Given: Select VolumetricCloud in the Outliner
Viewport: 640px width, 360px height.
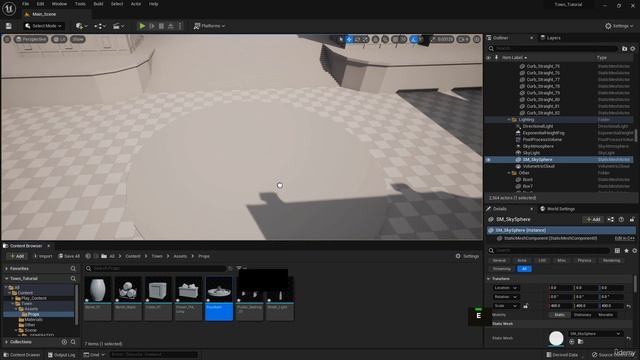Looking at the screenshot, I should (x=538, y=166).
